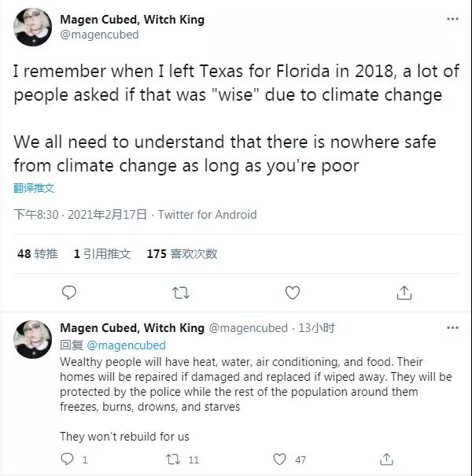472x476 pixels.
Task: Click the 翻译推文 translate tweet link
Action: 35,188
